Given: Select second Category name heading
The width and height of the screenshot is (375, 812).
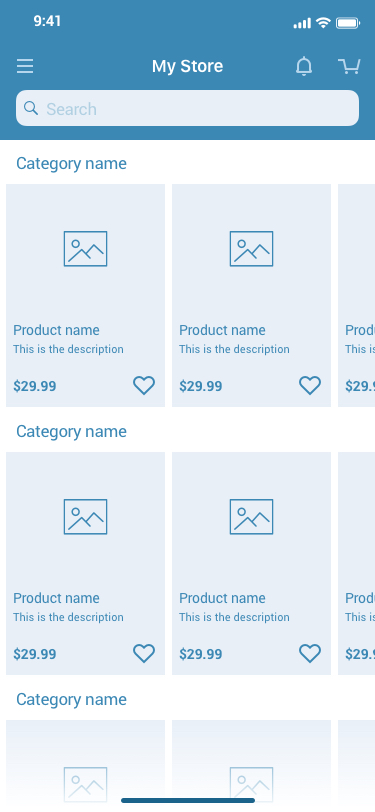Looking at the screenshot, I should point(71,431).
